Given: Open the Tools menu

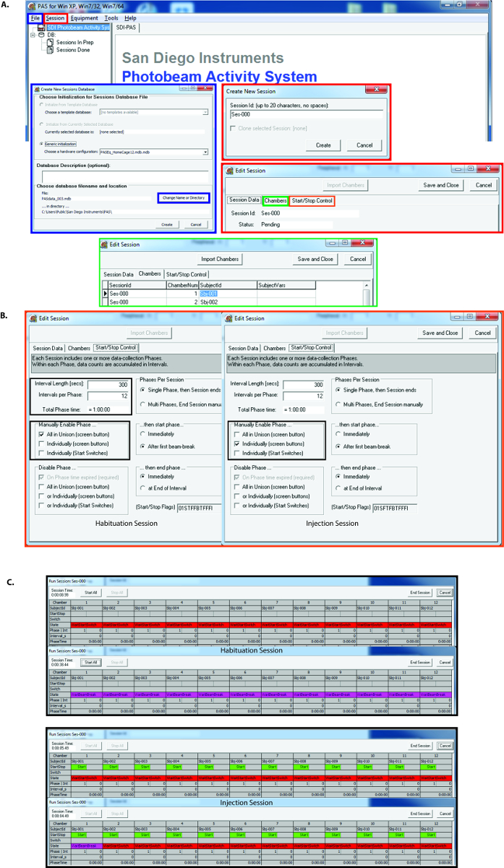Looking at the screenshot, I should pos(111,17).
